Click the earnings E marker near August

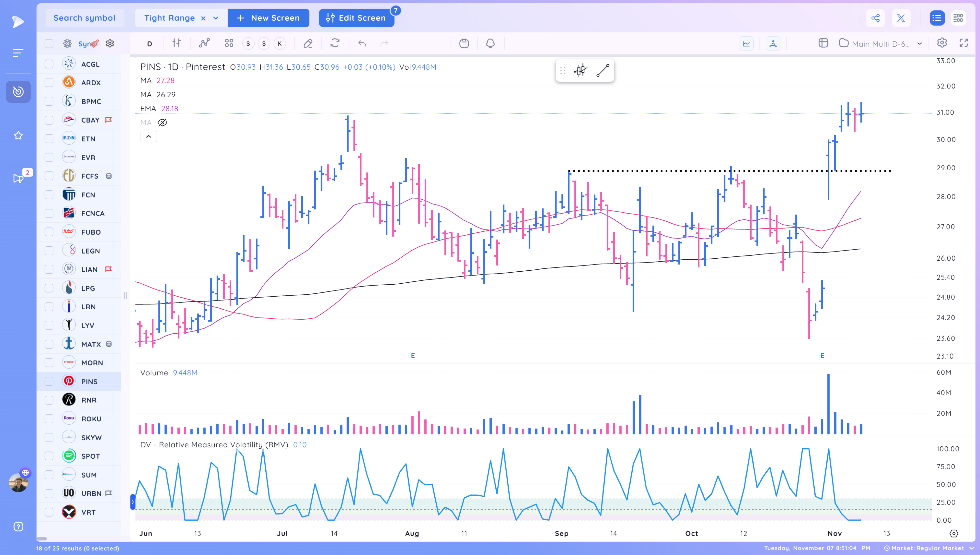413,356
